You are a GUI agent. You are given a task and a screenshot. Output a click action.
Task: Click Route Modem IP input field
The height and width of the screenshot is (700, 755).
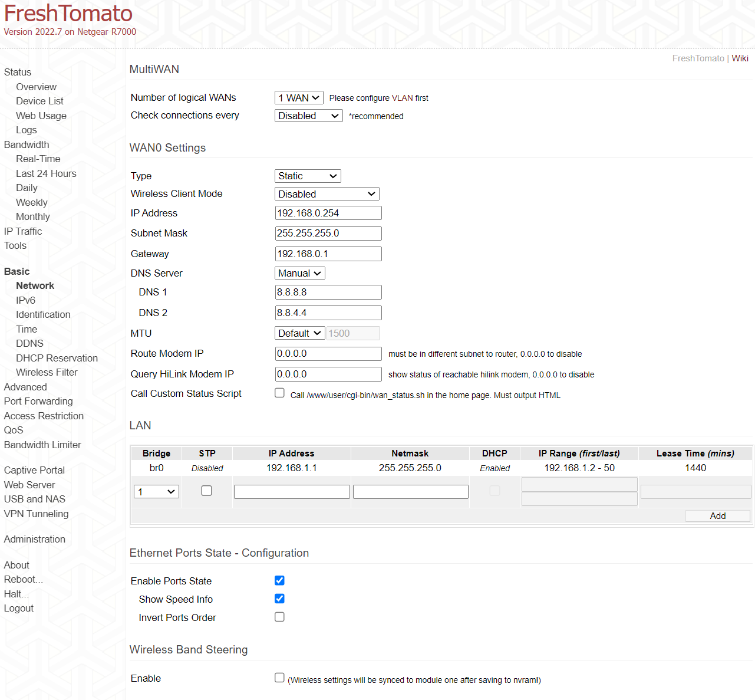(x=328, y=353)
